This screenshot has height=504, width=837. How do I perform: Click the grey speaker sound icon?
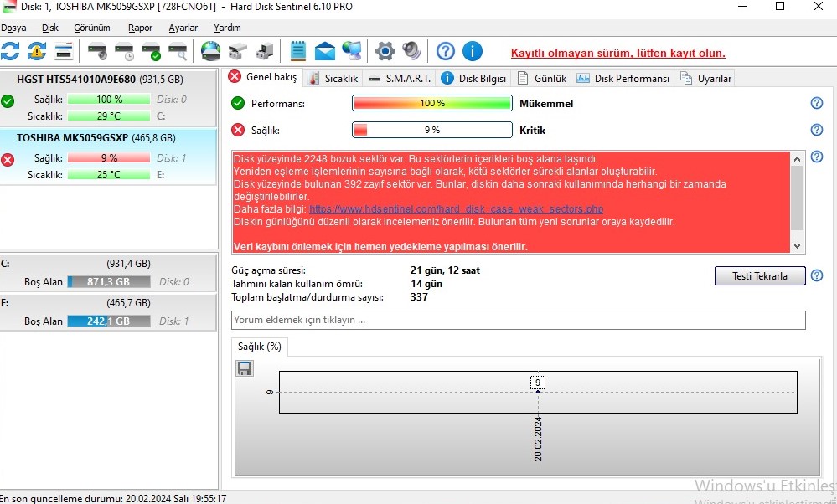(x=411, y=51)
